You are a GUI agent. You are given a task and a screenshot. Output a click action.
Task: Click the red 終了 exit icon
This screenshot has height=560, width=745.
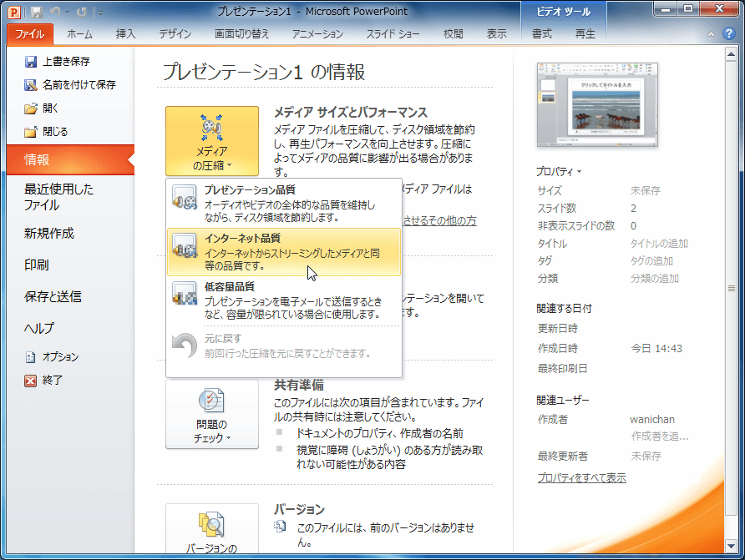pos(30,381)
